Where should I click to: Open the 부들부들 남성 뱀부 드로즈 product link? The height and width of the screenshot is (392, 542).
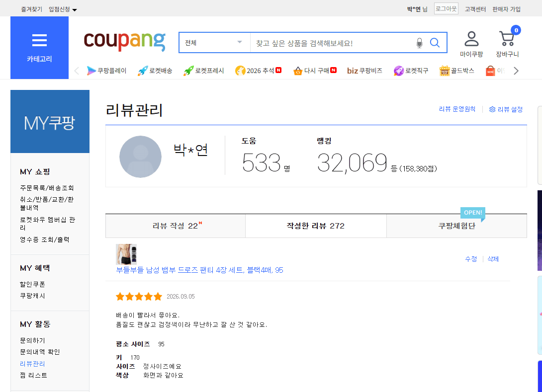[x=199, y=270]
